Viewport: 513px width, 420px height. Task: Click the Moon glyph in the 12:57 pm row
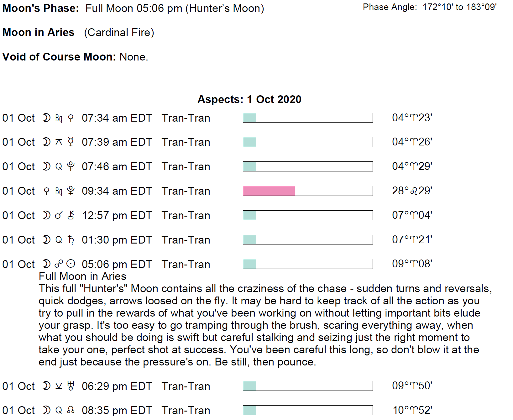point(46,215)
